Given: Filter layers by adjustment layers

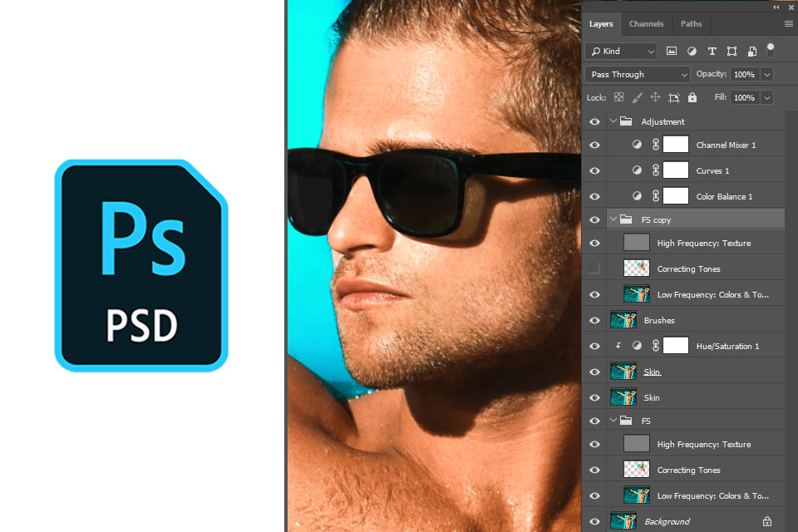Looking at the screenshot, I should coord(692,51).
